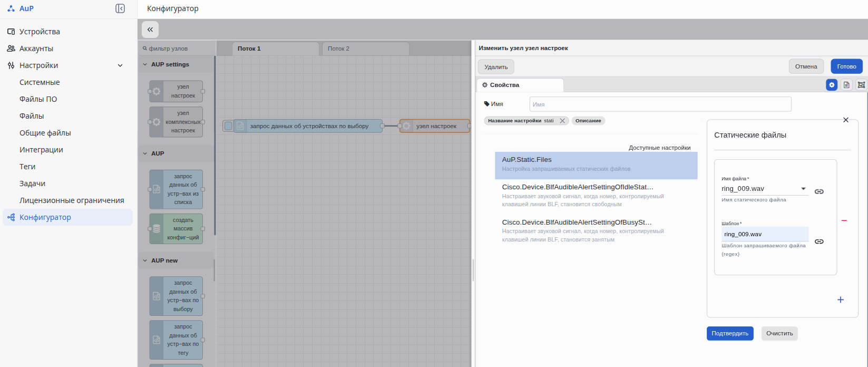
Task: Click the Конфигуратор flow icon in sidebar
Action: 11,217
